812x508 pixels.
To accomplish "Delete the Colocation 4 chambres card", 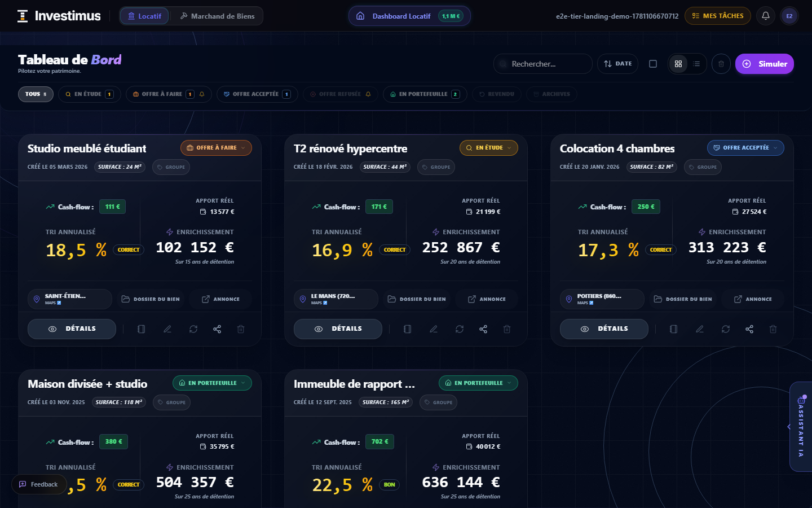I will coord(773,329).
